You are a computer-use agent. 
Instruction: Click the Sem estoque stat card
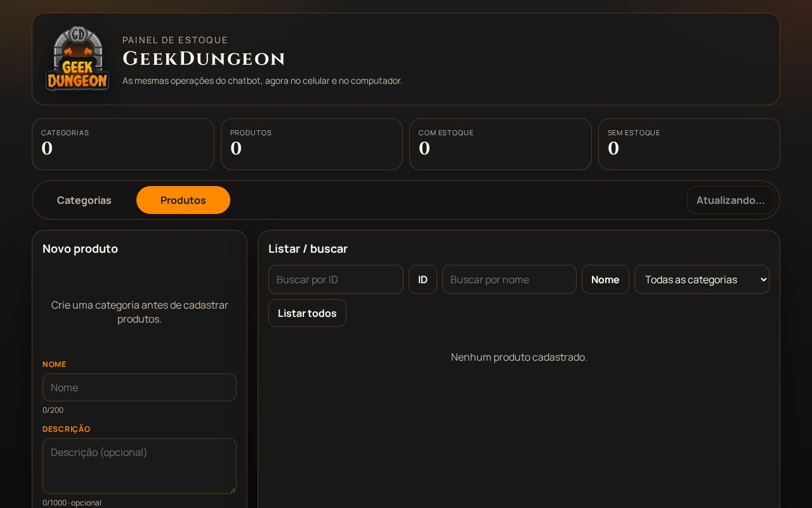point(689,144)
